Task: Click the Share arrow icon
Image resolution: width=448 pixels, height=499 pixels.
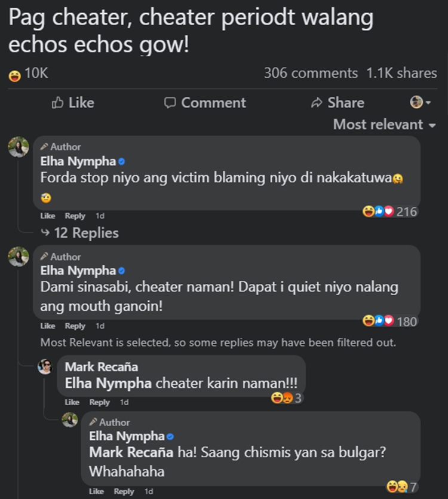Action: coord(318,102)
